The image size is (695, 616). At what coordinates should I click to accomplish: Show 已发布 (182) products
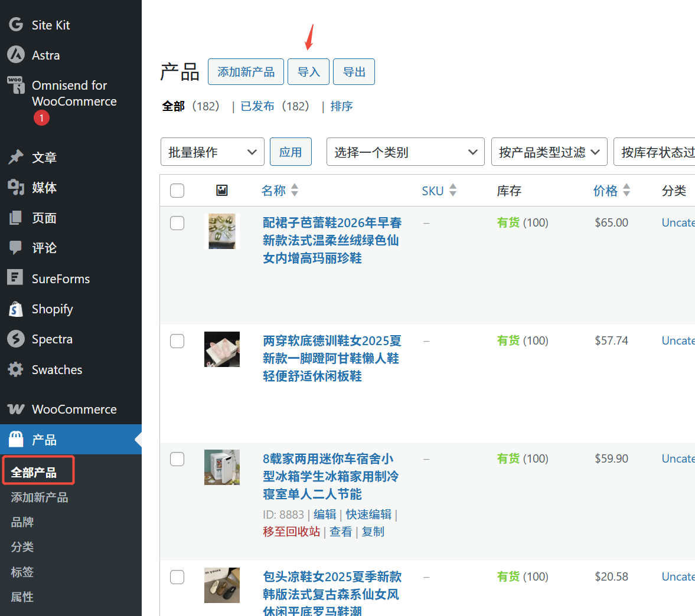click(275, 106)
